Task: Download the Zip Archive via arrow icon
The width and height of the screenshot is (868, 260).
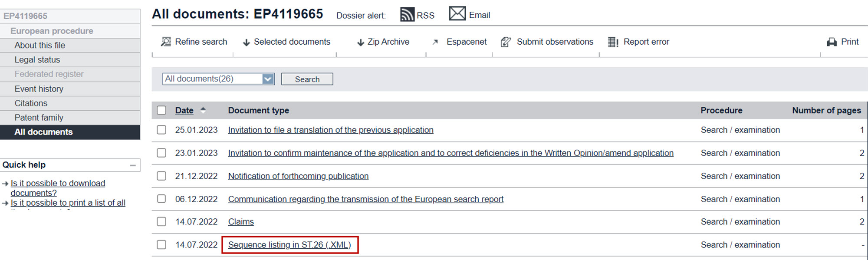Action: (x=360, y=43)
